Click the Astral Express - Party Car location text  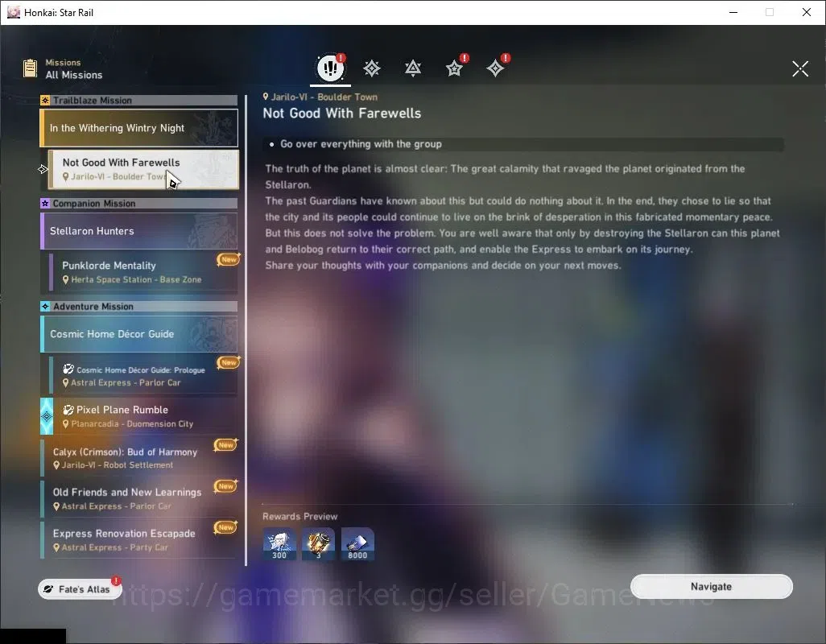click(x=115, y=547)
